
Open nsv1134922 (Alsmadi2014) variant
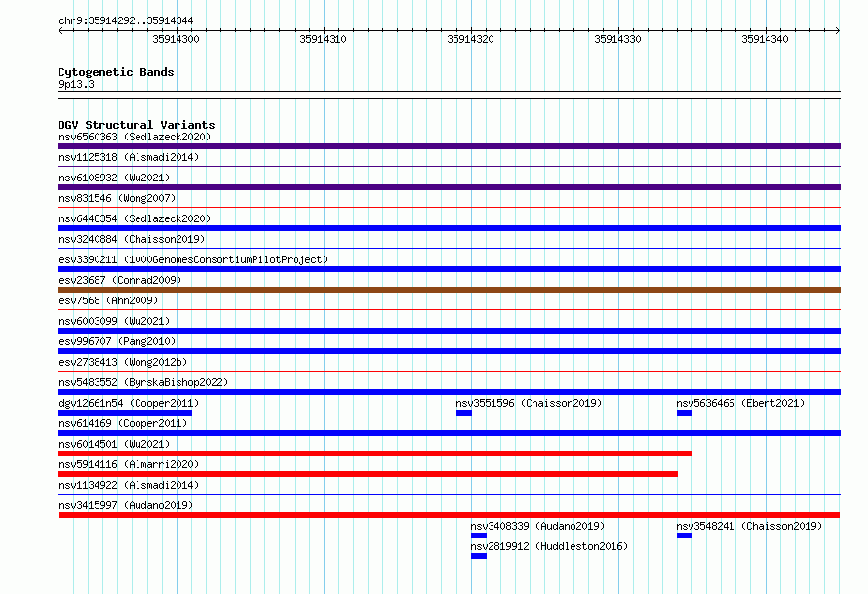(x=129, y=485)
